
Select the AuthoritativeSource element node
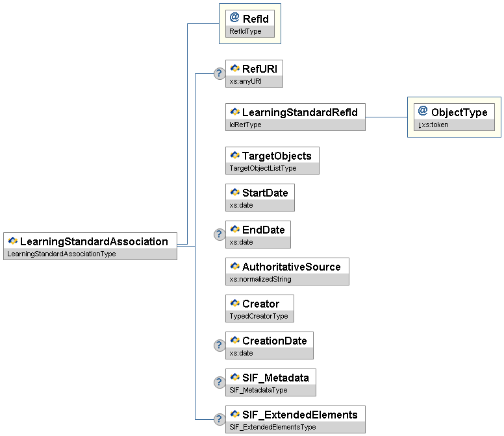[287, 267]
